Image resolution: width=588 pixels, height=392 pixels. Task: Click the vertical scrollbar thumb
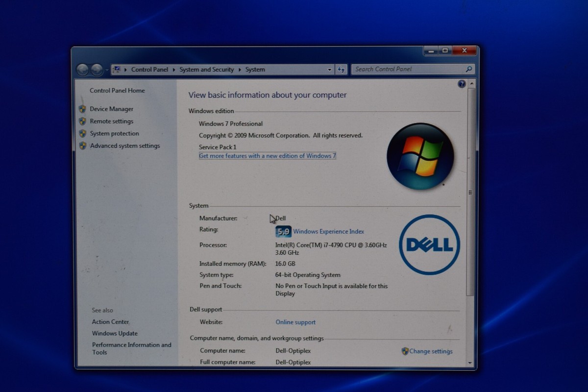click(x=470, y=192)
